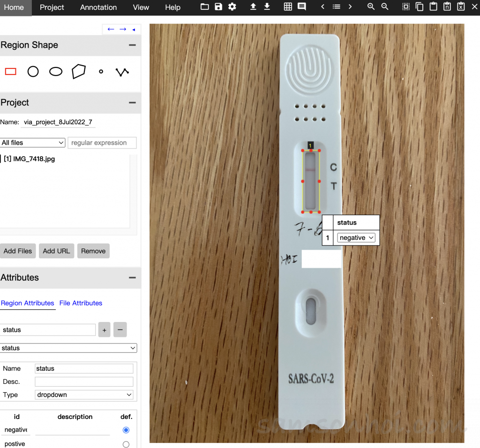Set 'negative' as default option radio
The image size is (480, 448).
point(126,430)
